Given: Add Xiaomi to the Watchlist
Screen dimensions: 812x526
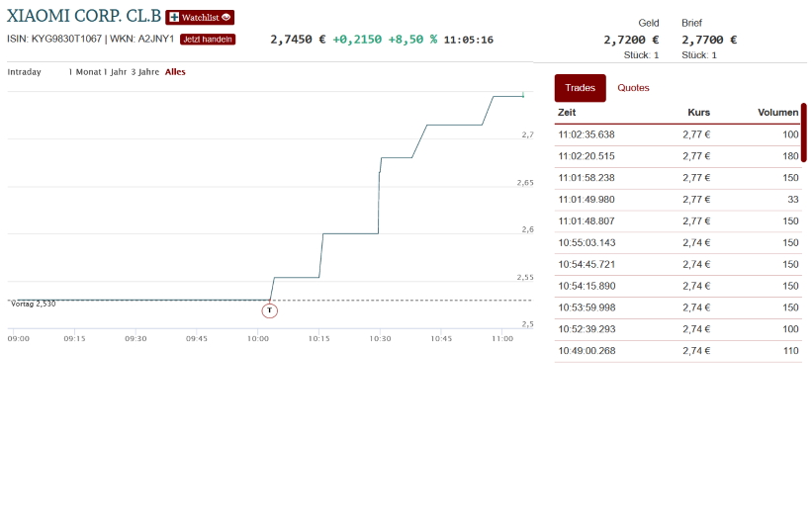Looking at the screenshot, I should (200, 17).
